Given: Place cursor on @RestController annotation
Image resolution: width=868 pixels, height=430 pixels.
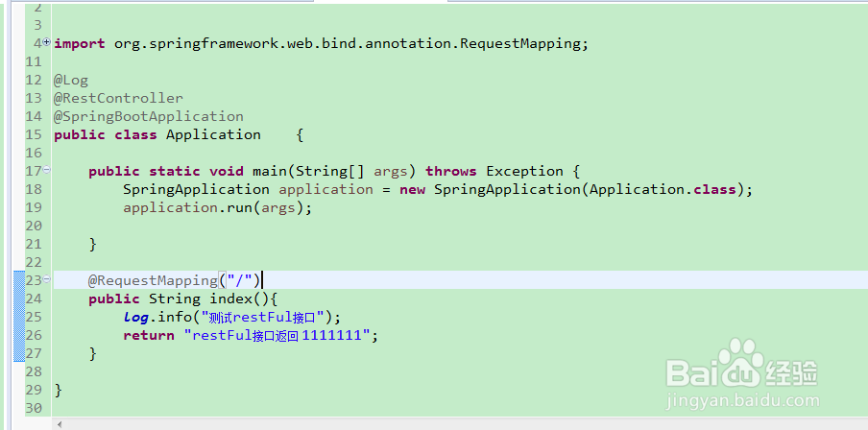Looking at the screenshot, I should click(x=118, y=98).
